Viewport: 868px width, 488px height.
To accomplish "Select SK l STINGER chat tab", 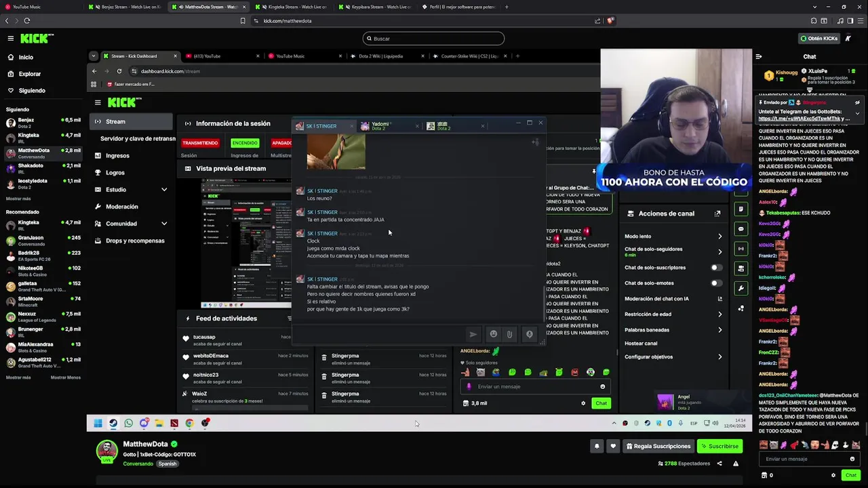I will point(324,126).
